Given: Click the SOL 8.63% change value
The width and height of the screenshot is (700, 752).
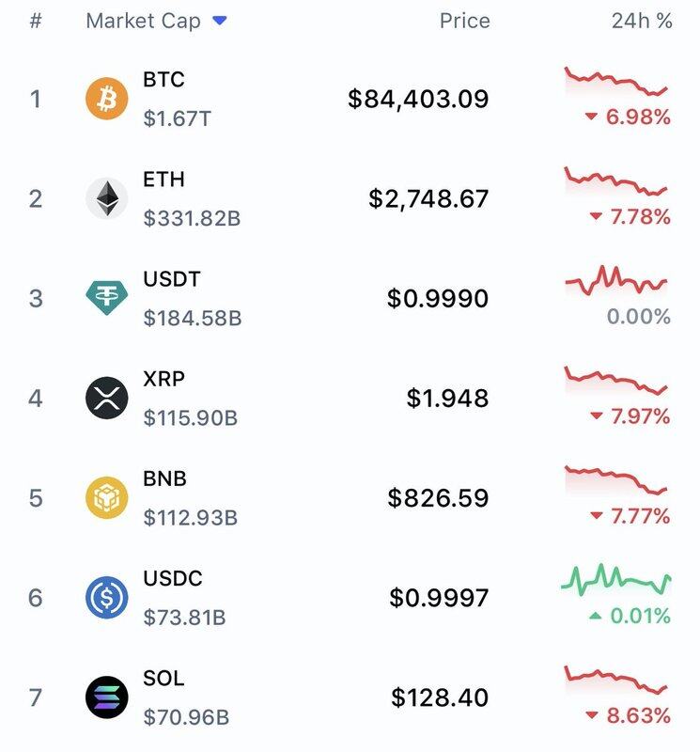Looking at the screenshot, I should pyautogui.click(x=638, y=715).
